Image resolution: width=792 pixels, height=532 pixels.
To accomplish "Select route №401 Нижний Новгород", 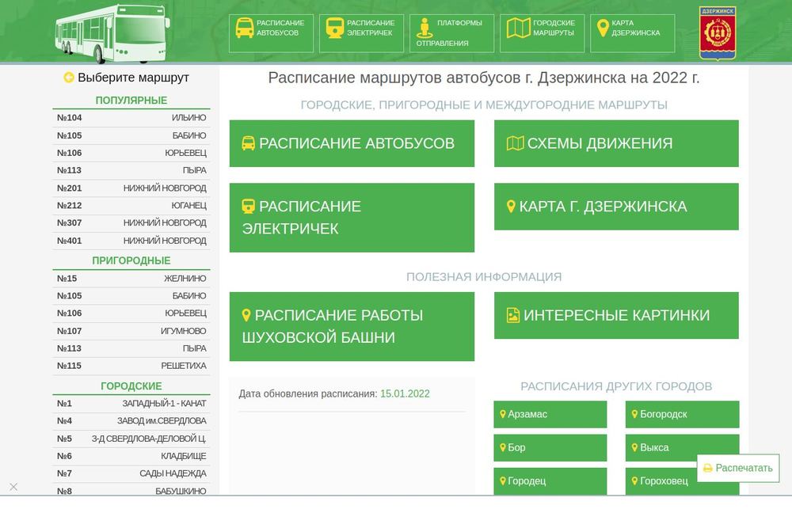I will [x=131, y=241].
